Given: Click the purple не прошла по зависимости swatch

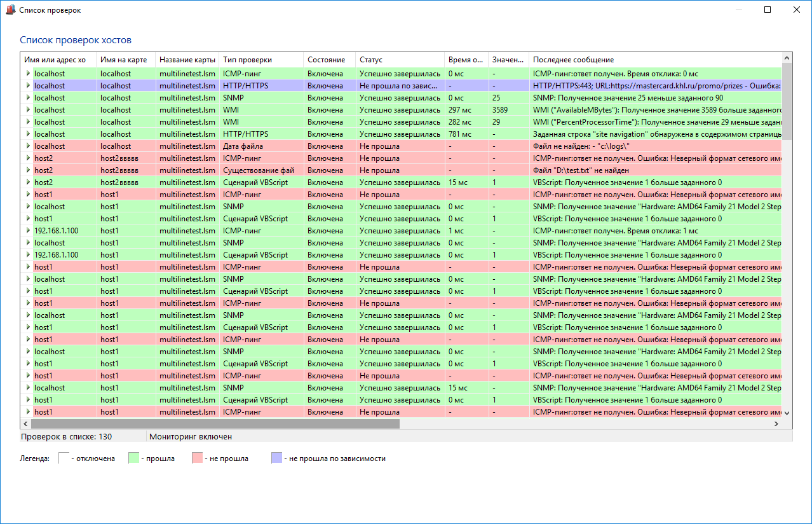Looking at the screenshot, I should pyautogui.click(x=276, y=458).
